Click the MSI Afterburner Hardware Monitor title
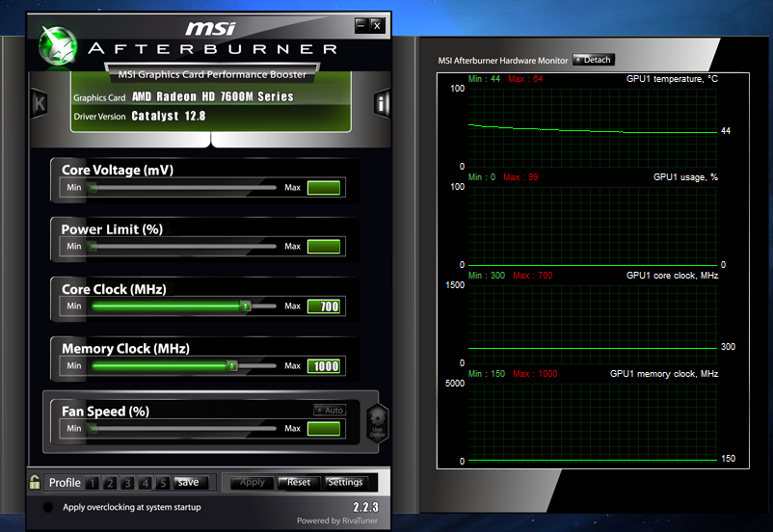This screenshot has height=532, width=773. pyautogui.click(x=503, y=61)
